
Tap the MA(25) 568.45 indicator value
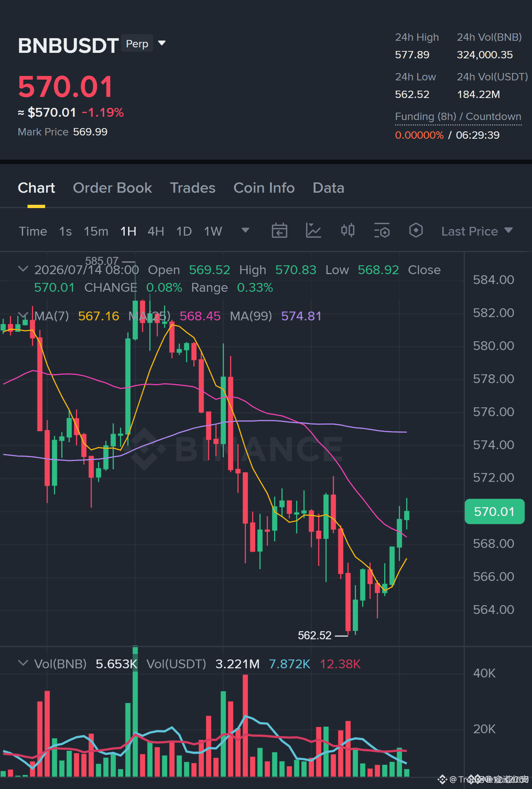[200, 316]
